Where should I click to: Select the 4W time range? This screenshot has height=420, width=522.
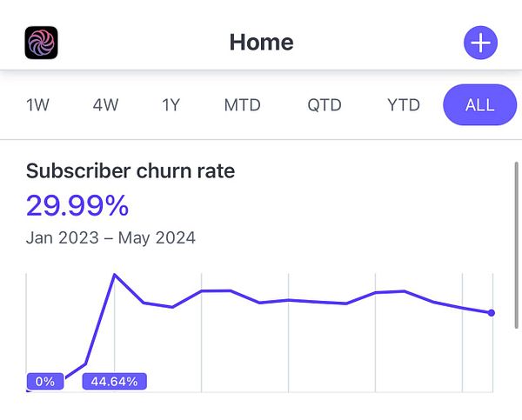click(x=105, y=105)
